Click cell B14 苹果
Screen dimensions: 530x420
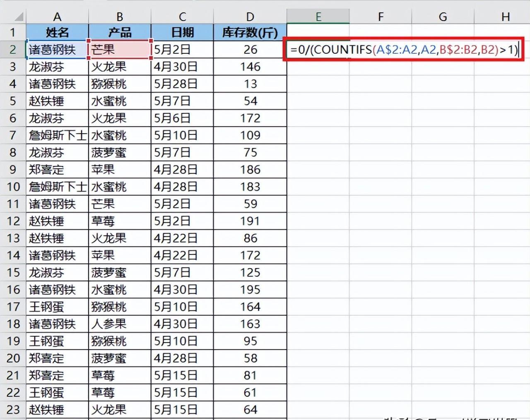[120, 255]
